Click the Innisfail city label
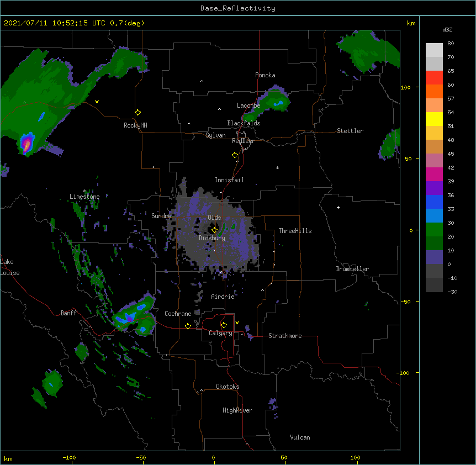476x465 pixels. [229, 180]
